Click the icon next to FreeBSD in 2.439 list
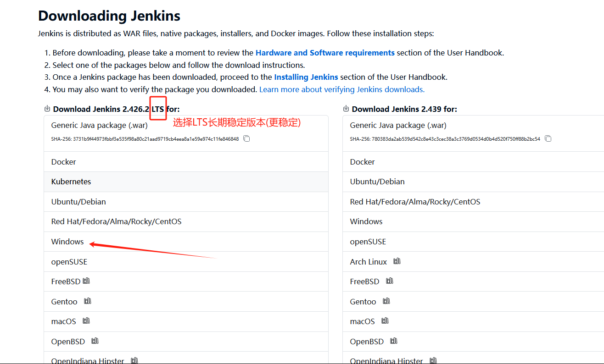The height and width of the screenshot is (364, 604). click(390, 281)
